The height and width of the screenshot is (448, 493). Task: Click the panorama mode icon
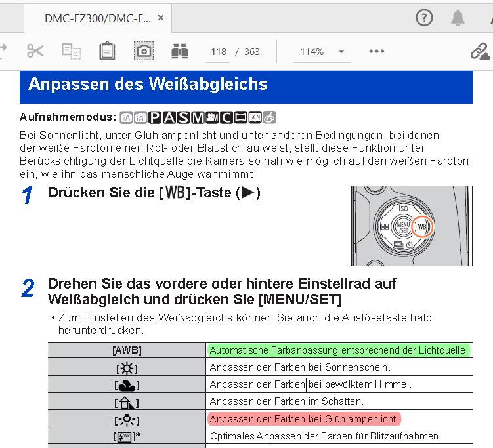(x=240, y=117)
